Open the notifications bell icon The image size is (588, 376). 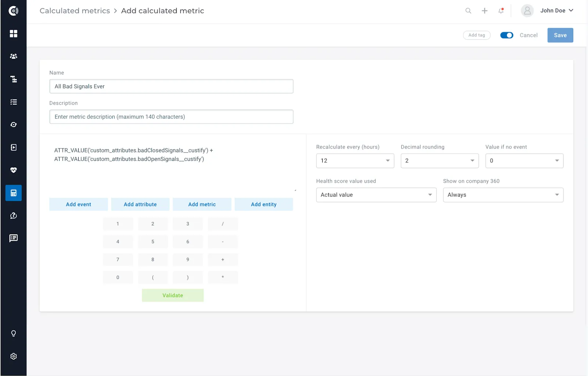[x=501, y=11]
